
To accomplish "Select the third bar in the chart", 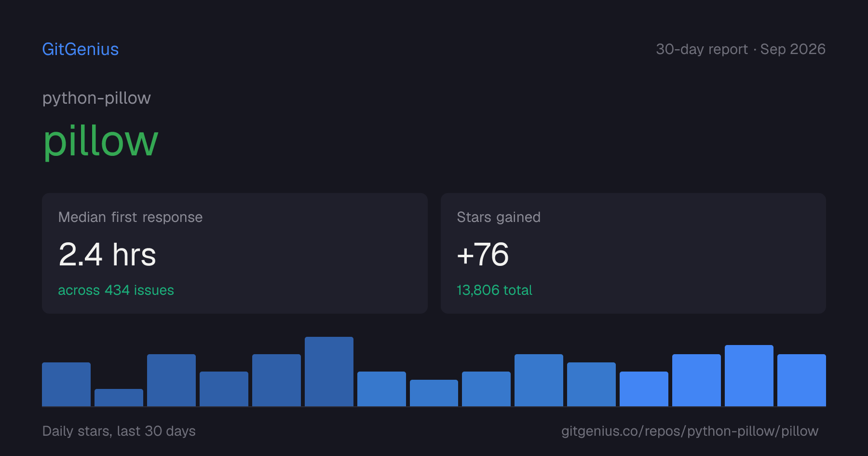I will tap(171, 380).
